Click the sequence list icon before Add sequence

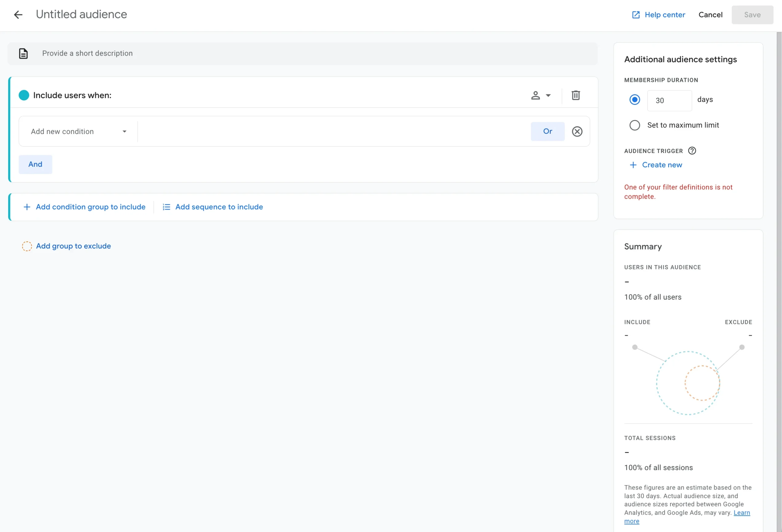(166, 207)
